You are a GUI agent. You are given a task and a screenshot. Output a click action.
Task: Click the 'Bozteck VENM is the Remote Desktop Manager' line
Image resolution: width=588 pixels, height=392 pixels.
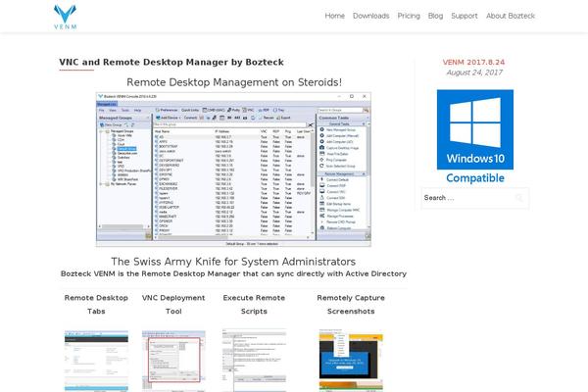tap(233, 273)
